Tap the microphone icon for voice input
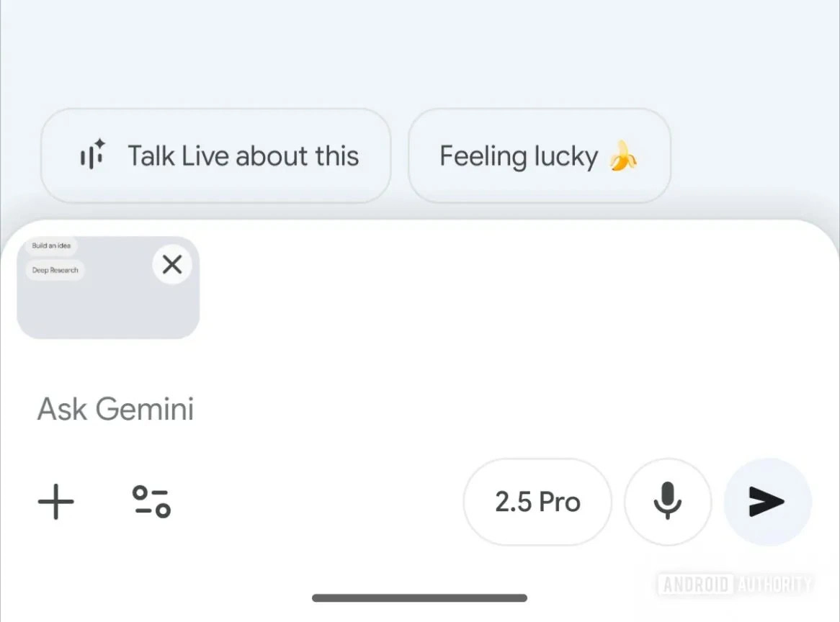Image resolution: width=840 pixels, height=622 pixels. pyautogui.click(x=668, y=502)
